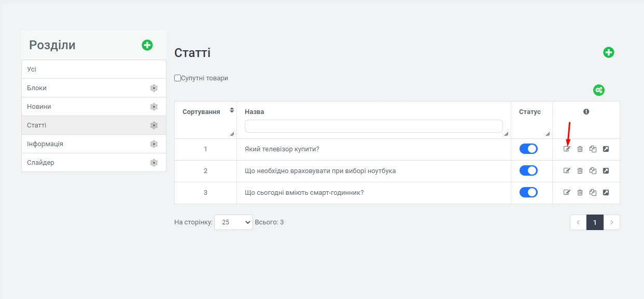Delete the article about choosing a laptop

click(x=580, y=171)
